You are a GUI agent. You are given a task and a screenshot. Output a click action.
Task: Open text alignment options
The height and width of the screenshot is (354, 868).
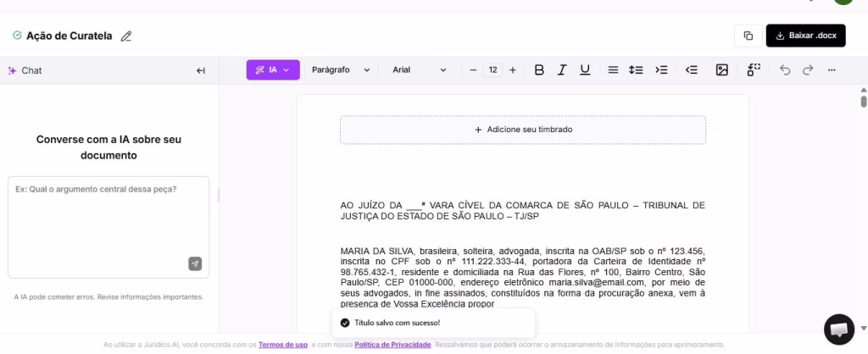(x=613, y=70)
